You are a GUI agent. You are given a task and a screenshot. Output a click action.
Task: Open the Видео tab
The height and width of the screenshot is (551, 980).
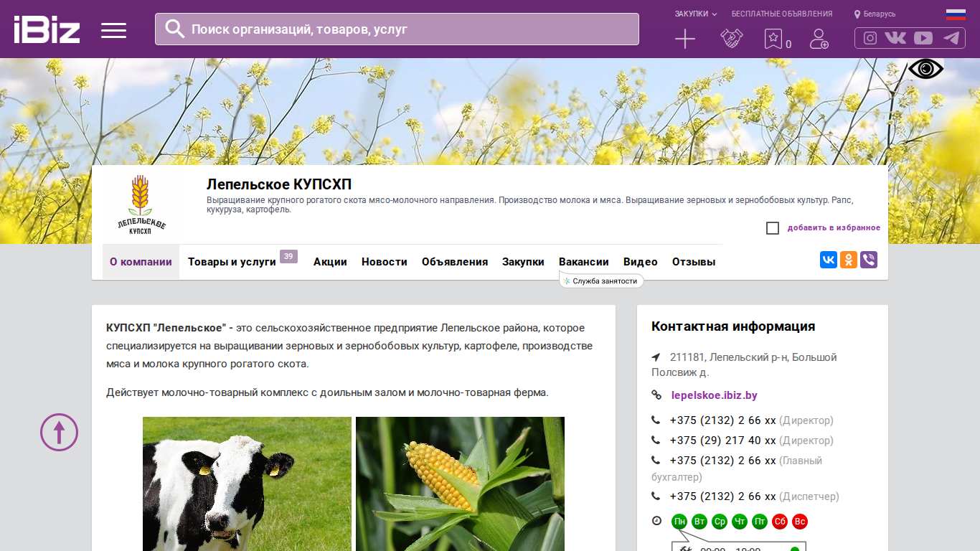pyautogui.click(x=641, y=262)
